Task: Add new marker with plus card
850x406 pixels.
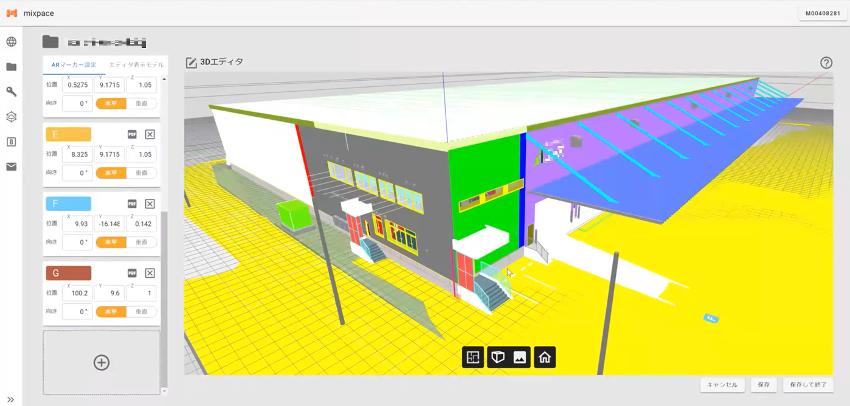Action: tap(101, 362)
